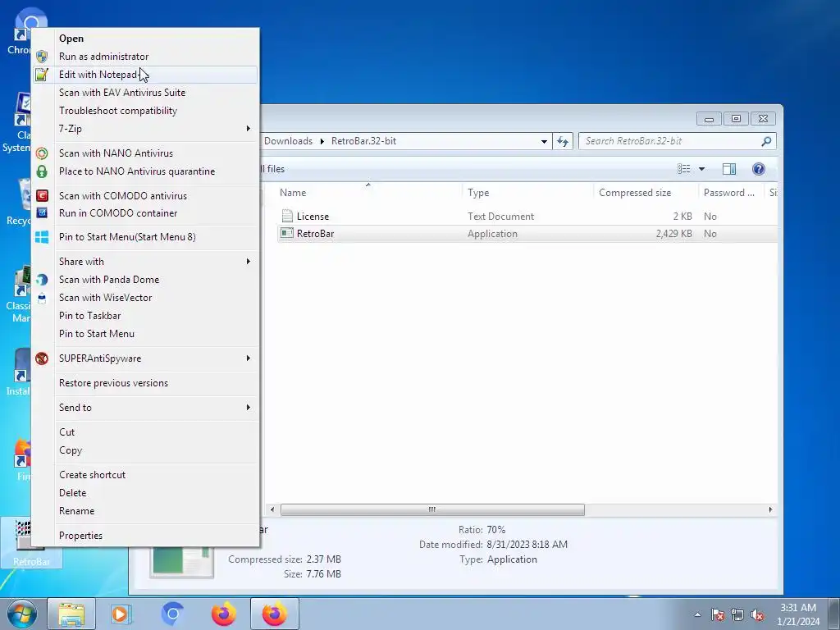Expand the 7-Zip submenu
This screenshot has width=840, height=630.
coord(248,129)
